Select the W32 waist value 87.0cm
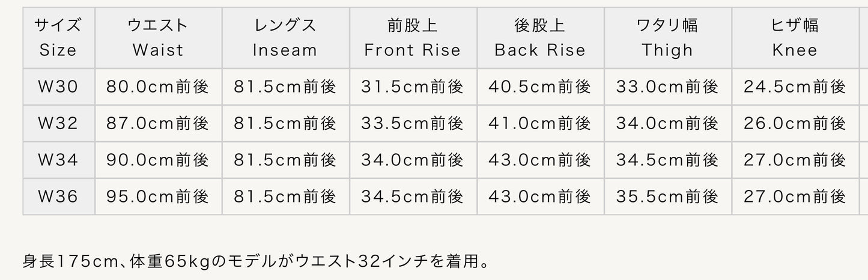The width and height of the screenshot is (868, 280). 158,124
